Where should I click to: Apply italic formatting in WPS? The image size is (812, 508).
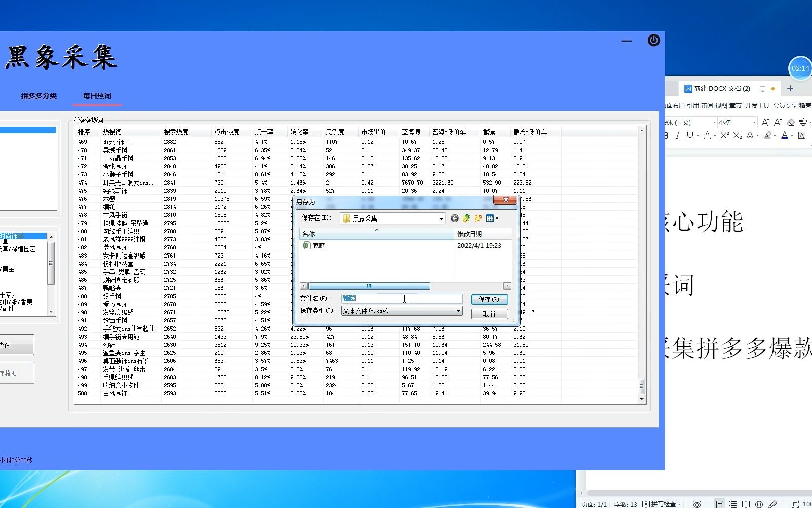coord(677,135)
